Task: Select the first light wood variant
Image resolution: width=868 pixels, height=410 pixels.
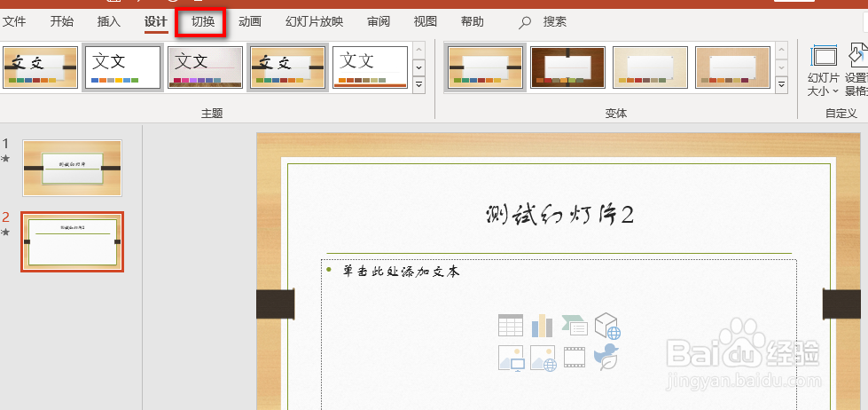Action: [x=485, y=67]
